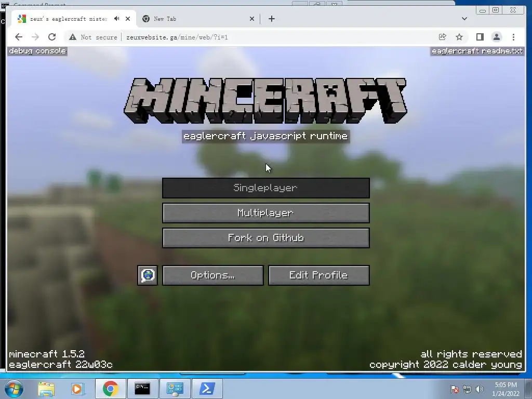This screenshot has width=532, height=399.
Task: Launch Windows Media Player from taskbar
Action: [77, 389]
